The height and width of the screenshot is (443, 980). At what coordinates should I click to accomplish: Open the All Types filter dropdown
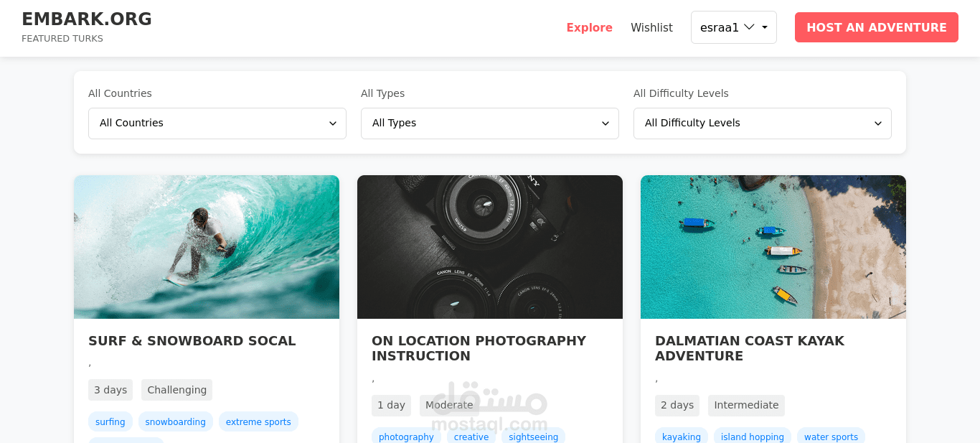coord(489,123)
